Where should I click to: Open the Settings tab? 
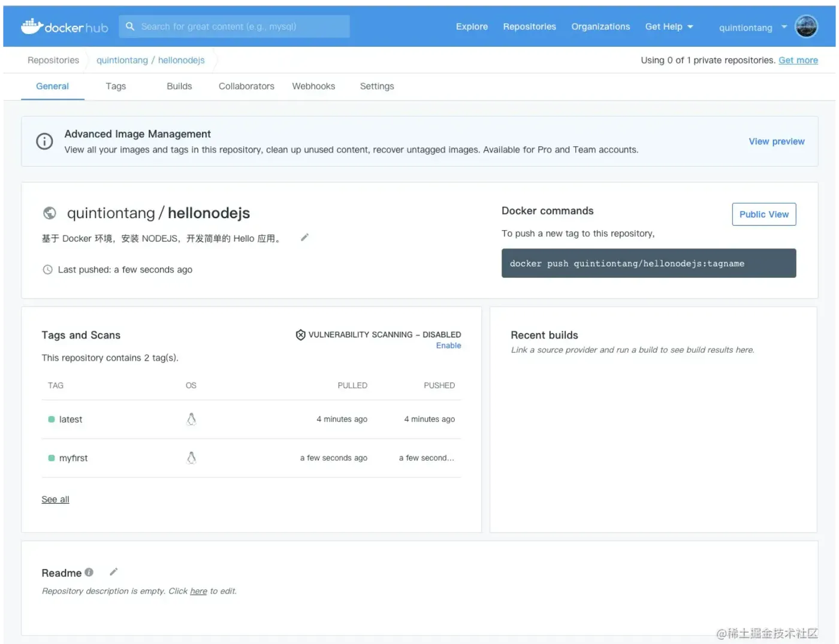pos(376,86)
